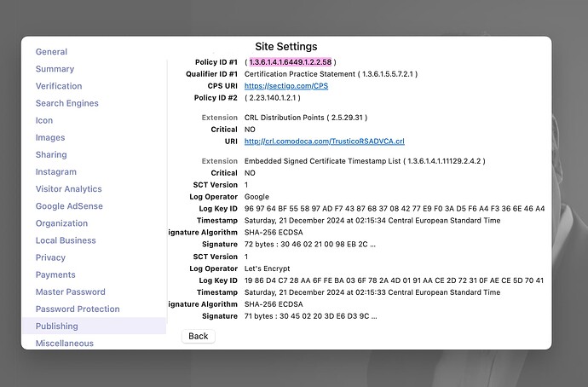The height and width of the screenshot is (387, 588).
Task: Open Sharing settings
Action: pos(51,155)
